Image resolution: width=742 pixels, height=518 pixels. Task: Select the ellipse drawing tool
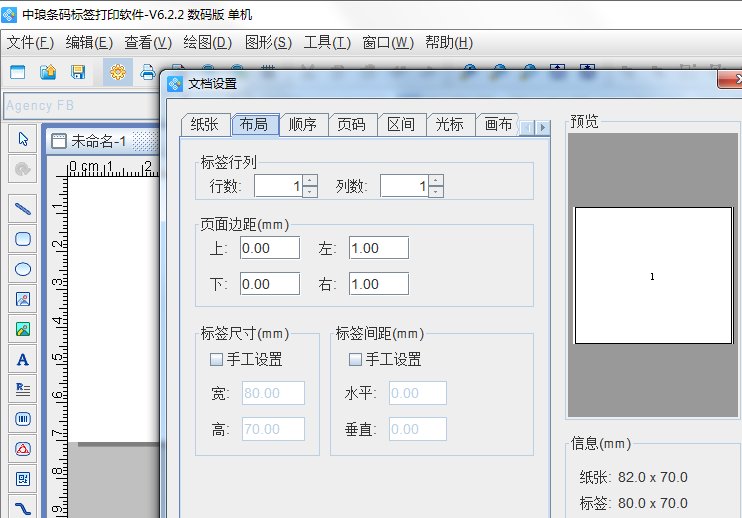click(x=23, y=269)
